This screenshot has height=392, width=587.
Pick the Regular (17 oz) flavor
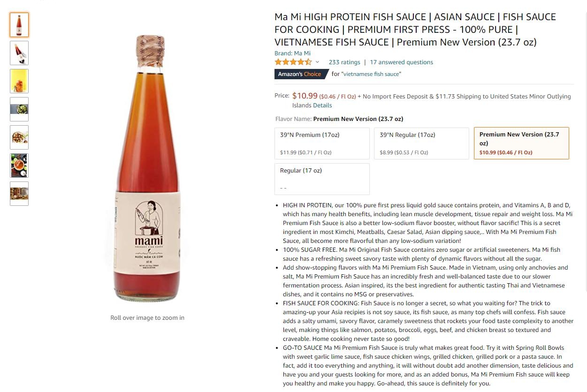(x=322, y=179)
